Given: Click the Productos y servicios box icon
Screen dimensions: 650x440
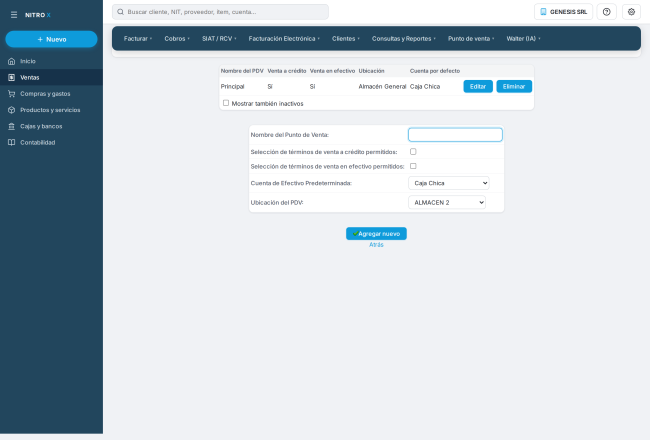Looking at the screenshot, I should click(x=12, y=110).
